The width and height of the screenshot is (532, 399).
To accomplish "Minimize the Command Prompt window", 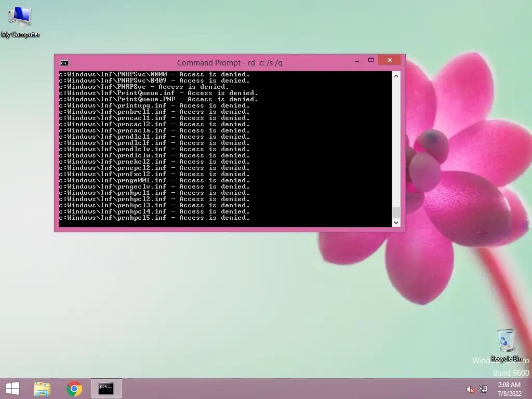I will pyautogui.click(x=357, y=61).
